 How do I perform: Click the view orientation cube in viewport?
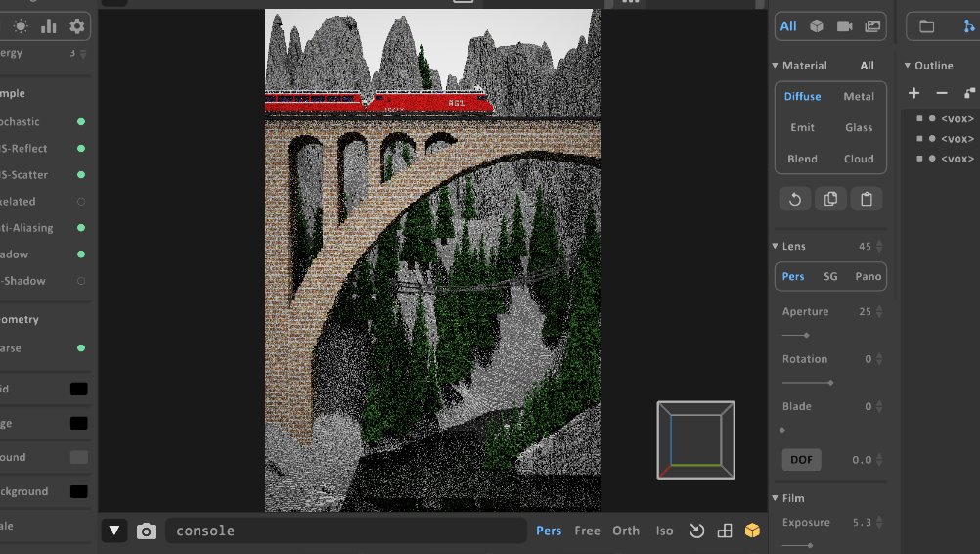coord(695,440)
